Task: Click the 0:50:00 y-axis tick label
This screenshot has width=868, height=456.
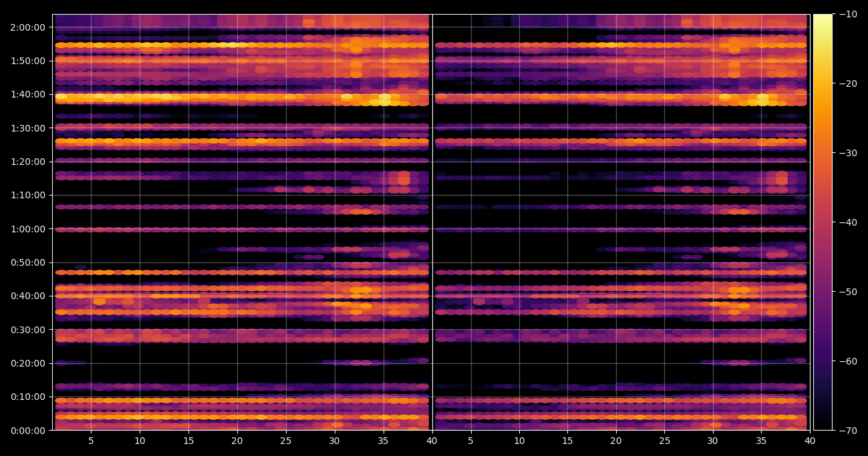Action: tap(28, 262)
